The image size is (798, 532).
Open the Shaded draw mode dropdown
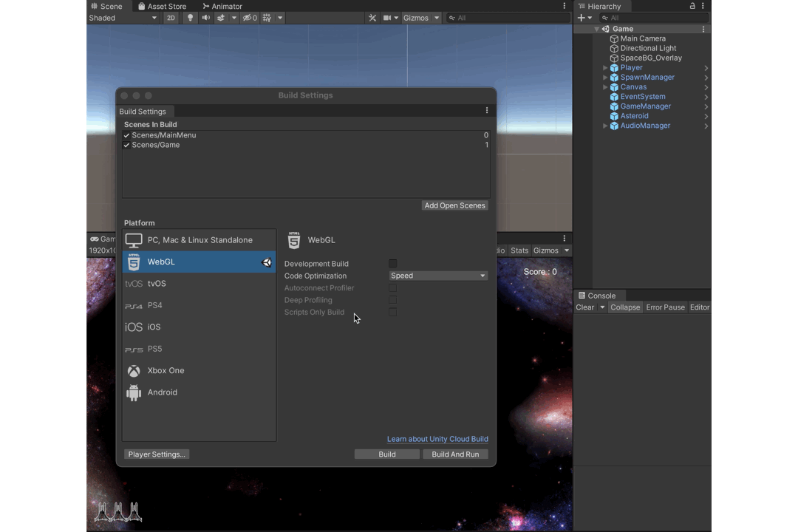pyautogui.click(x=123, y=18)
